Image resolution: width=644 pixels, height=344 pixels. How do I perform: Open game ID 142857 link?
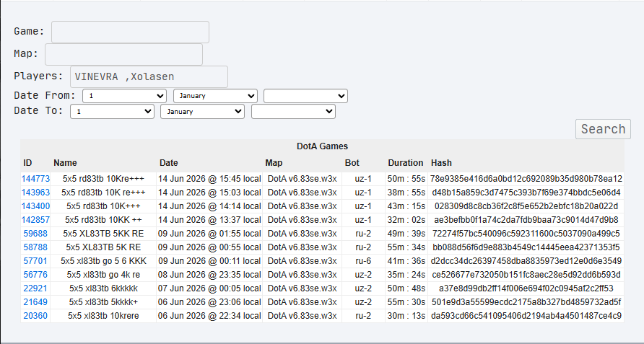(x=35, y=220)
